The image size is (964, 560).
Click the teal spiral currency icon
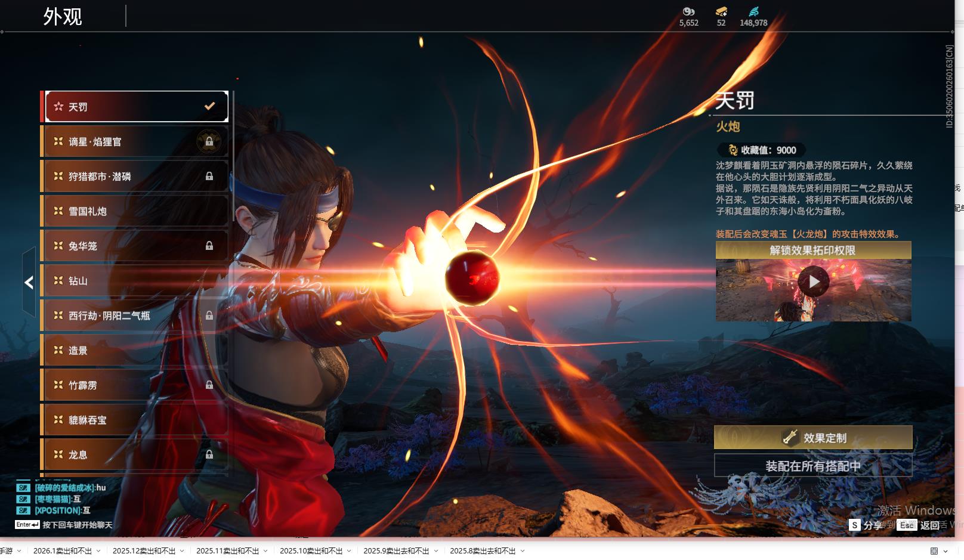click(x=753, y=11)
